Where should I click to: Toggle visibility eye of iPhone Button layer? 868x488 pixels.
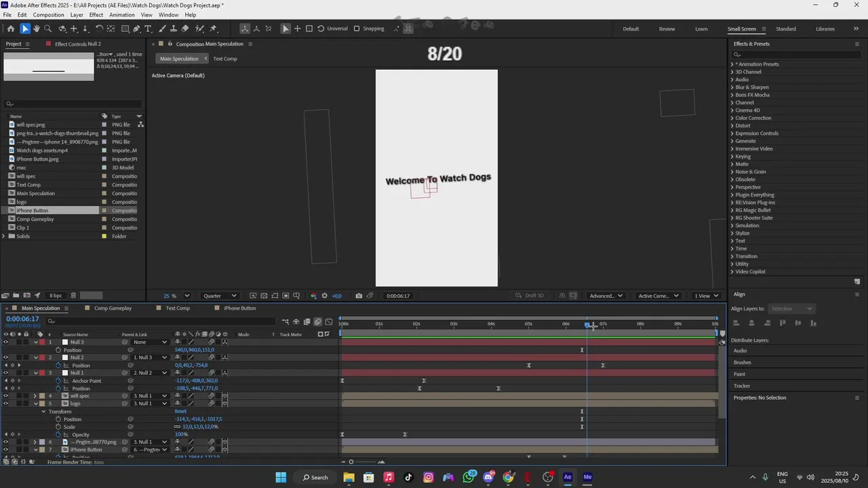tap(5, 450)
